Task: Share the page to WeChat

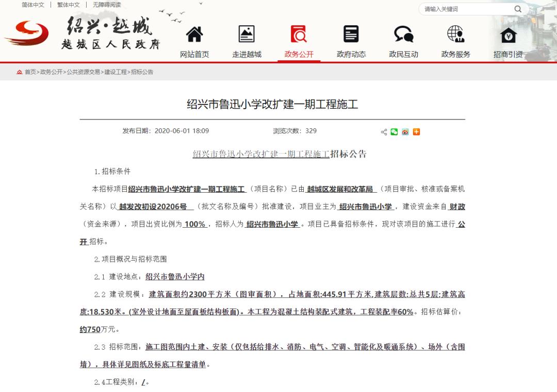Action: pyautogui.click(x=394, y=132)
